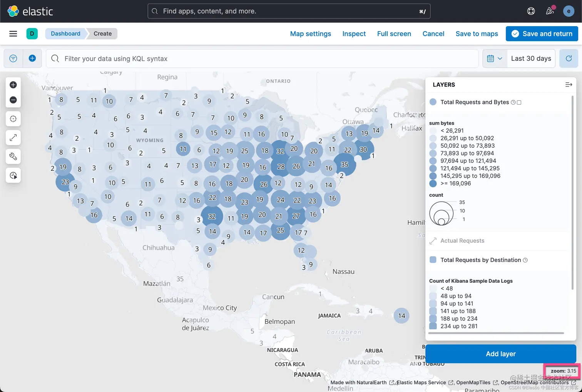Screen dimensions: 582x392
Task: Click the square icon after Total Requests and Bytes
Action: (x=519, y=102)
